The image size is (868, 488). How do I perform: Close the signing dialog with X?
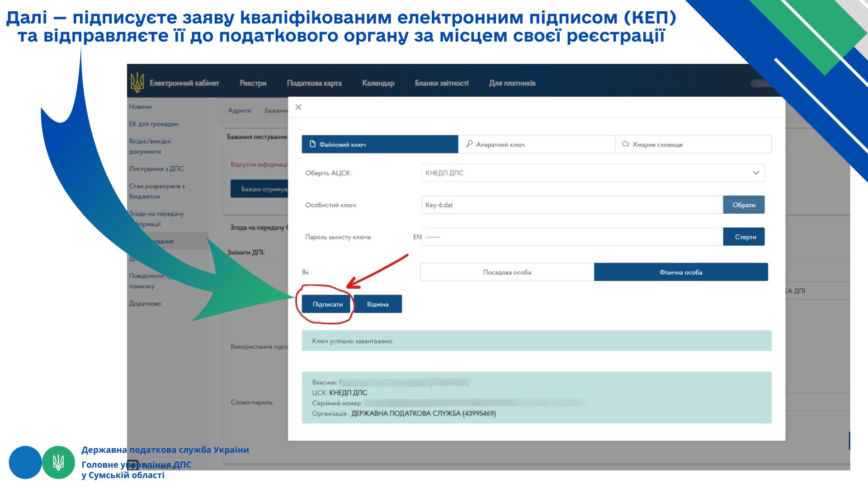pos(298,107)
